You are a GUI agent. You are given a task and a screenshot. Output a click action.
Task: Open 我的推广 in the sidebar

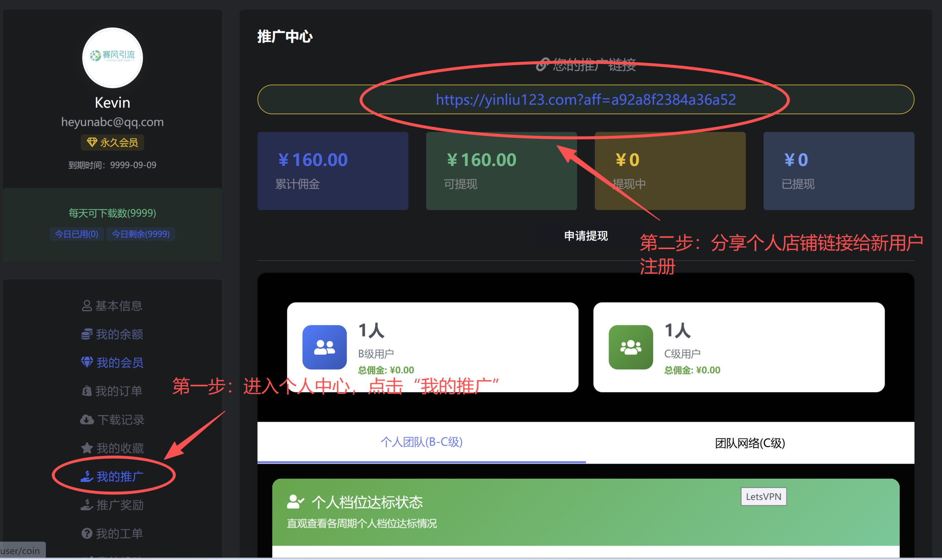(120, 476)
